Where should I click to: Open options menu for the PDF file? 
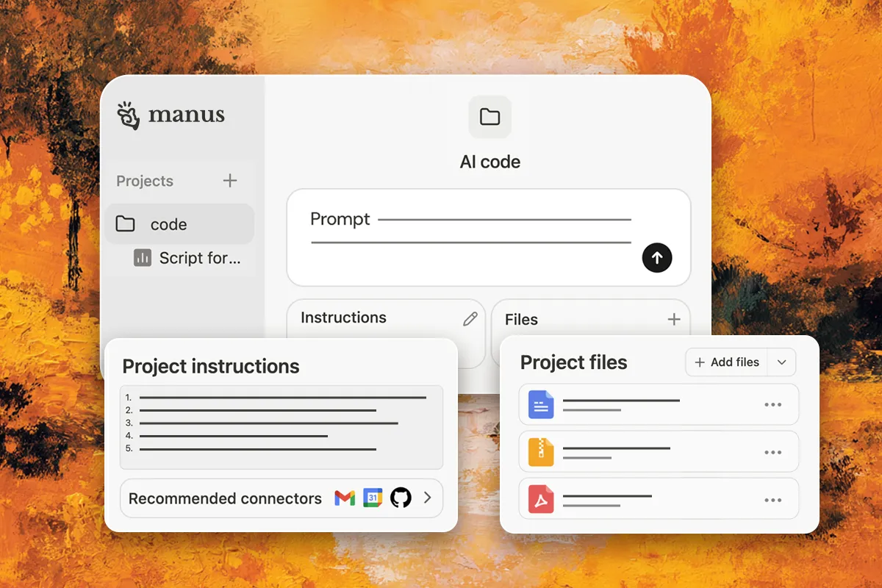click(x=772, y=500)
